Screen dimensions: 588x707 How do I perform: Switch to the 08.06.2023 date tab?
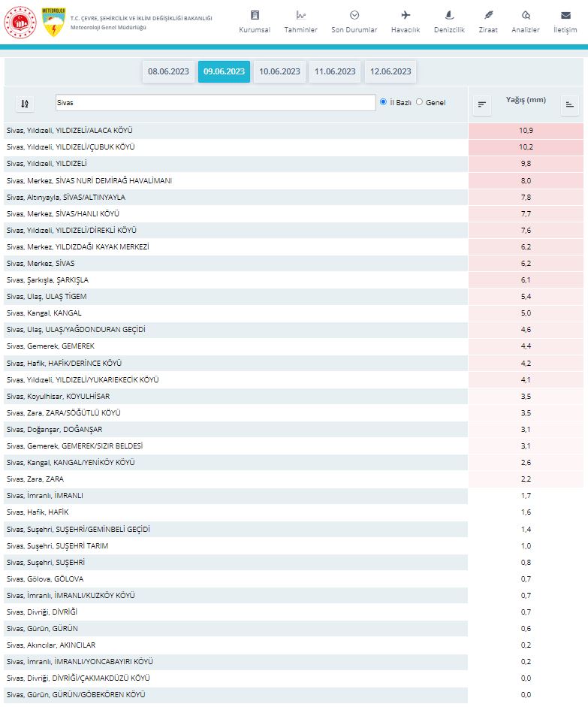coord(168,71)
